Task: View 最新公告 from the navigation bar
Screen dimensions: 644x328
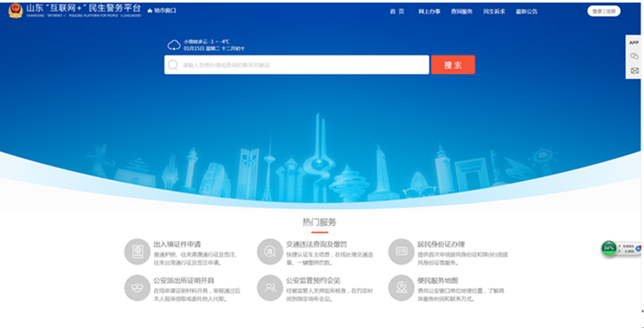Action: pos(527,11)
